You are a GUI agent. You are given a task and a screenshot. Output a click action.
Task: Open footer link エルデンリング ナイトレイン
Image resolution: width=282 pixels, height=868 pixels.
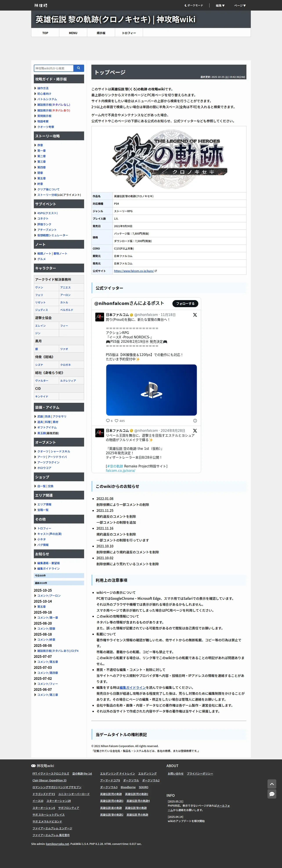(x=117, y=774)
